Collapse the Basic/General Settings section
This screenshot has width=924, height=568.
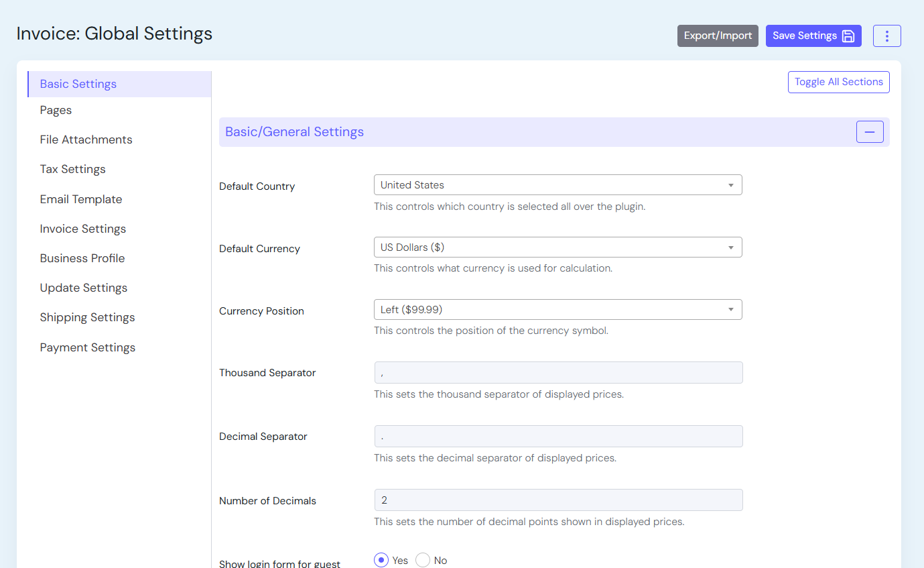click(x=869, y=132)
